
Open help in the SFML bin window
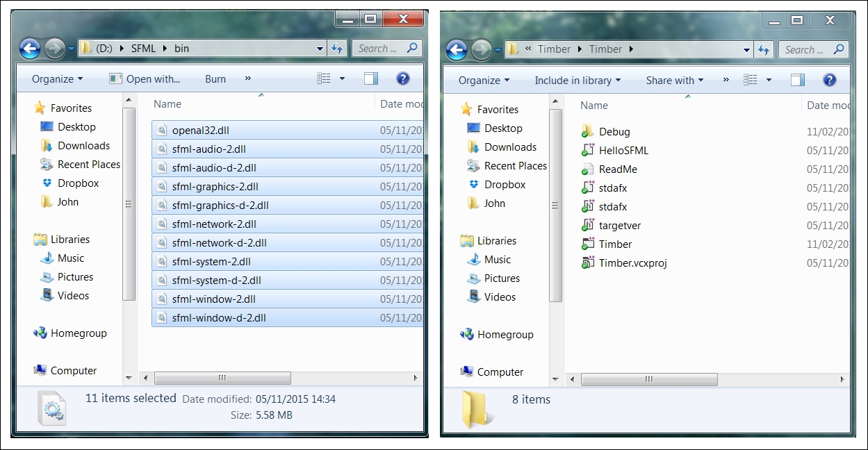[x=403, y=78]
